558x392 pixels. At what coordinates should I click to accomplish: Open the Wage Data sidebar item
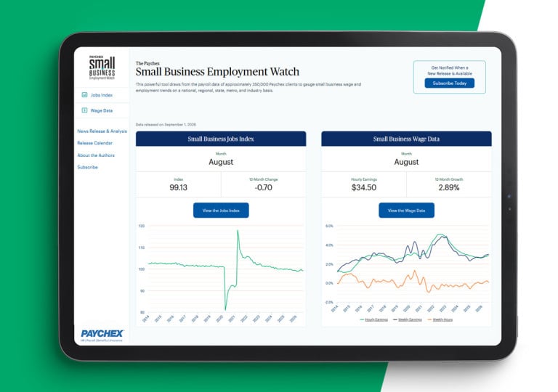pos(102,110)
